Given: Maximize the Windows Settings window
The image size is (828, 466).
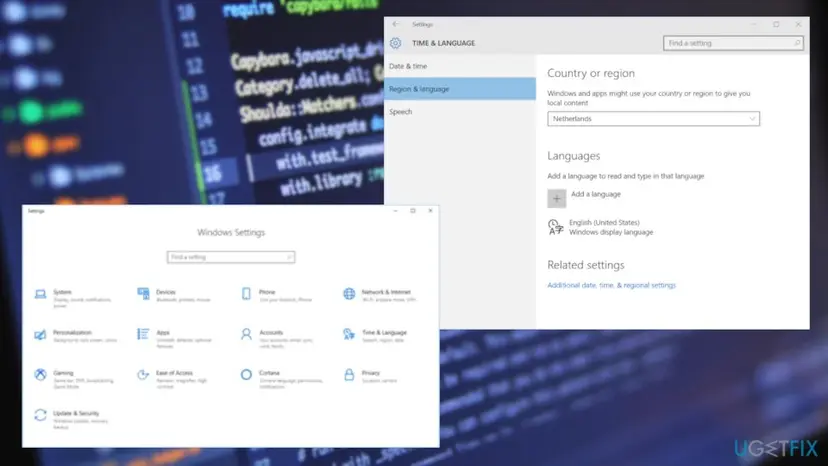Looking at the screenshot, I should (413, 211).
